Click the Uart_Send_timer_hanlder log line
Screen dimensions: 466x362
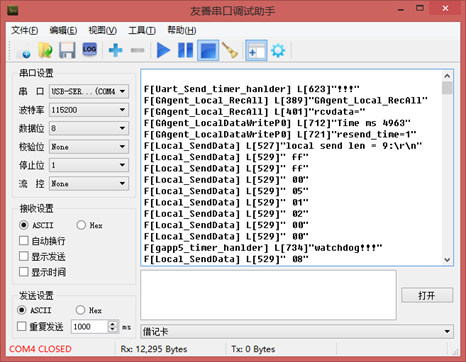pyautogui.click(x=252, y=89)
